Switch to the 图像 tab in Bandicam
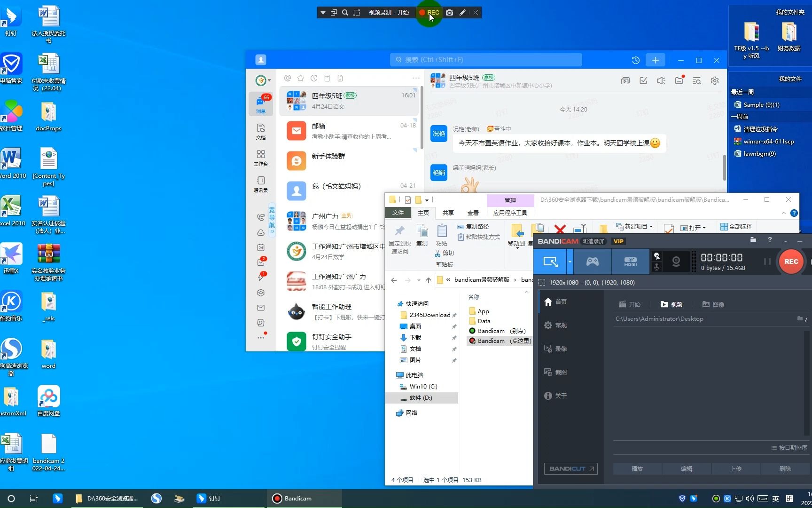 [x=713, y=304]
